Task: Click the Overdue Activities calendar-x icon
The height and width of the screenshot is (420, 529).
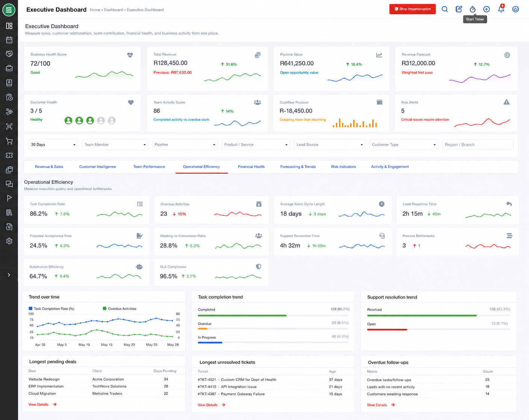Action: pos(259,204)
